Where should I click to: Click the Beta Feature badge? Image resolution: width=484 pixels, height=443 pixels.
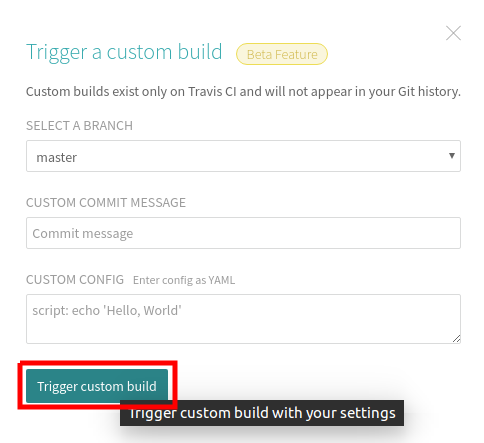(282, 54)
